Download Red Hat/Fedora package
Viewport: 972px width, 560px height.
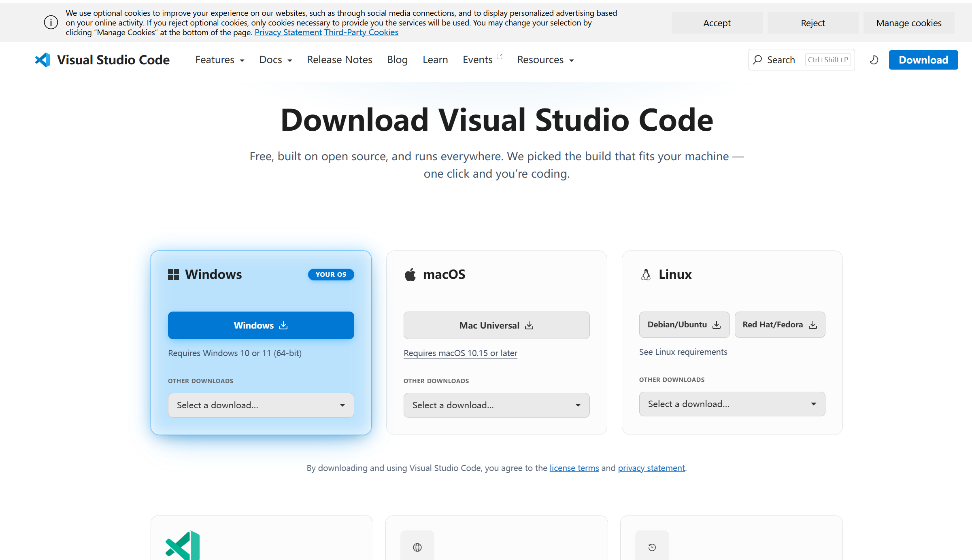tap(780, 325)
